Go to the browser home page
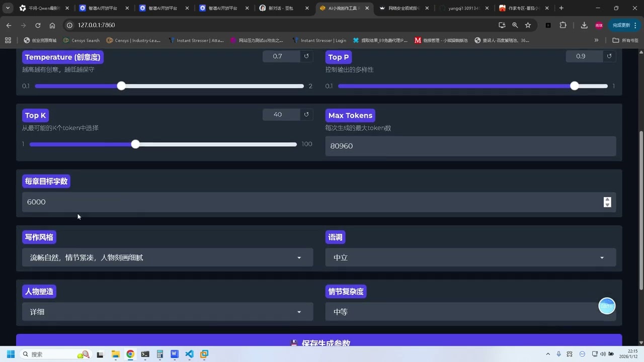This screenshot has width=644, height=362. pos(52,25)
